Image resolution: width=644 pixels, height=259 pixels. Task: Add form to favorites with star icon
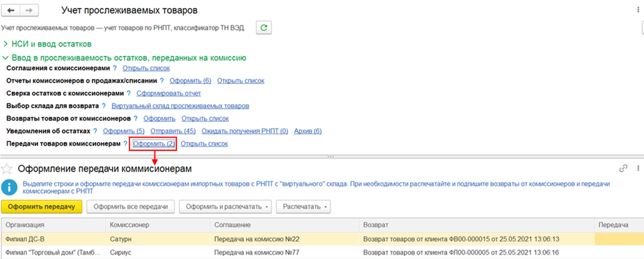(x=7, y=169)
